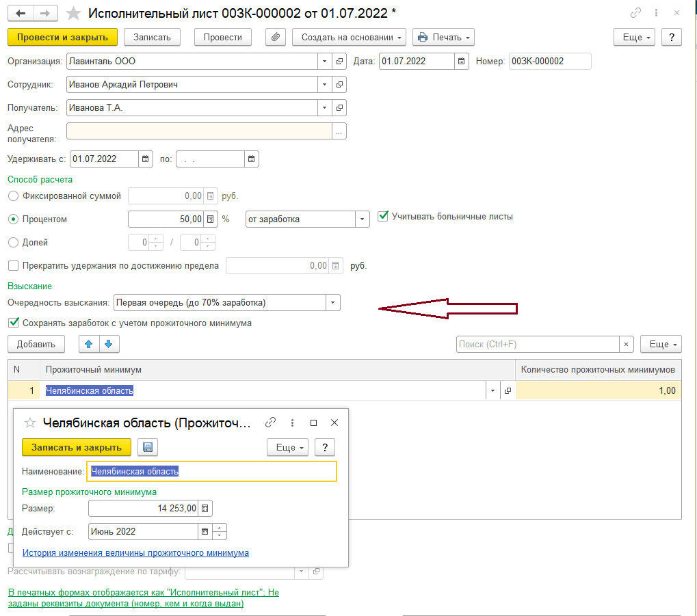This screenshot has width=697, height=616.
Task: Click the Поиск (Ctrl+F) search field
Action: pos(538,344)
